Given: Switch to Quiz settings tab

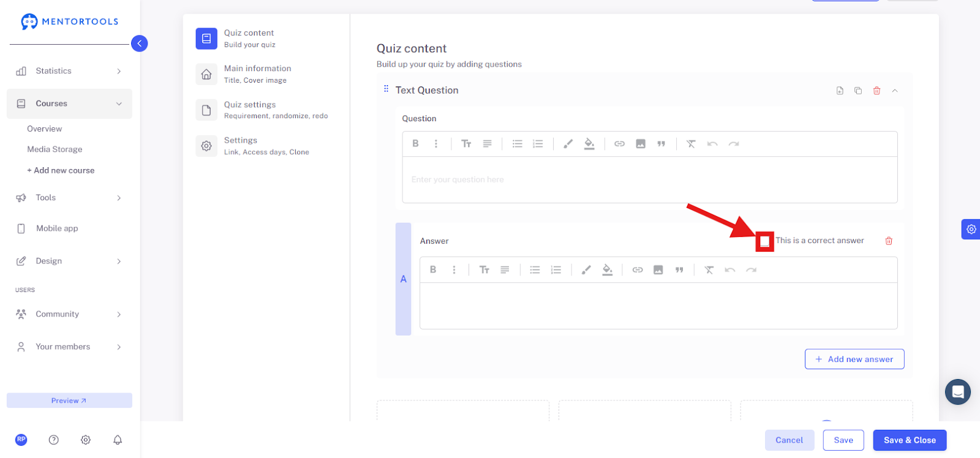Looking at the screenshot, I should tap(266, 110).
